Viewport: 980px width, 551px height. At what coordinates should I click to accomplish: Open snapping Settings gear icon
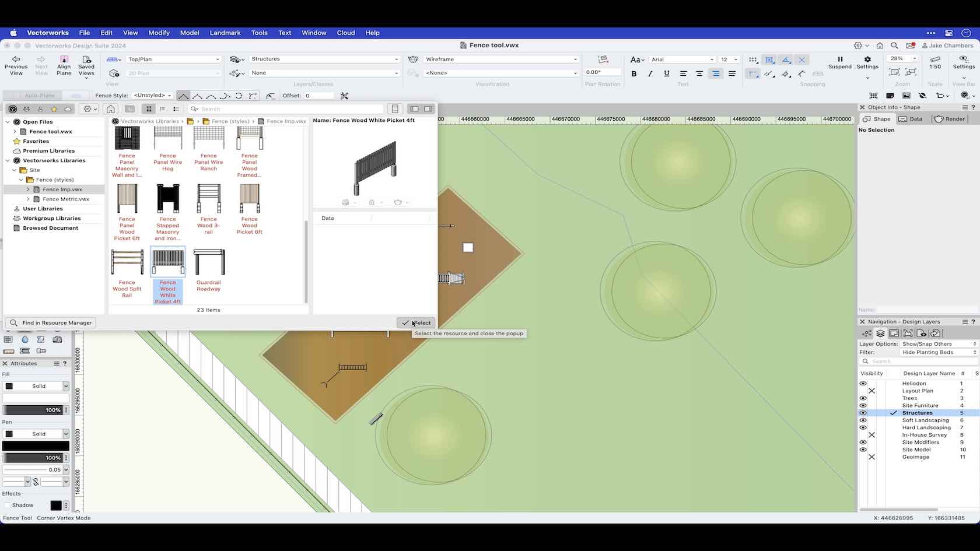pyautogui.click(x=867, y=59)
